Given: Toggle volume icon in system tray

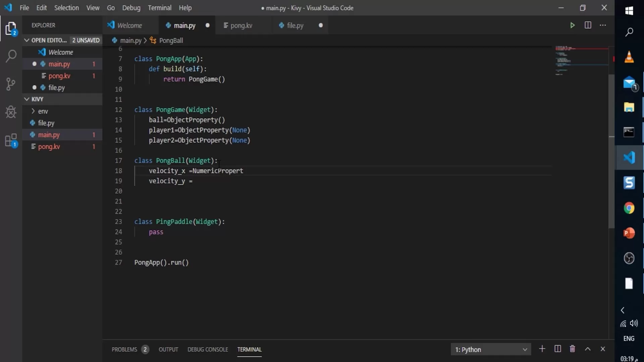Looking at the screenshot, I should tap(634, 323).
